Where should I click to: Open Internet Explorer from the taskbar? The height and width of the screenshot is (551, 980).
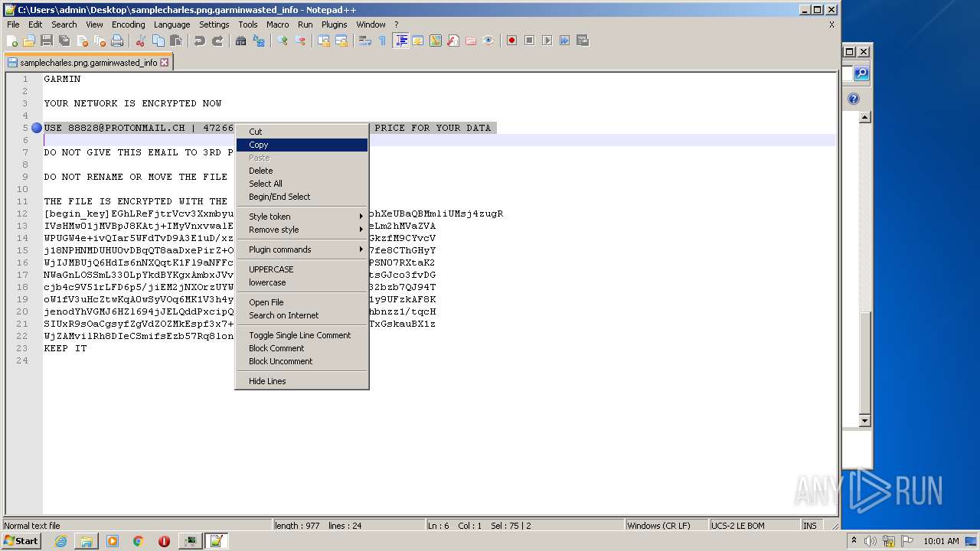tap(60, 541)
